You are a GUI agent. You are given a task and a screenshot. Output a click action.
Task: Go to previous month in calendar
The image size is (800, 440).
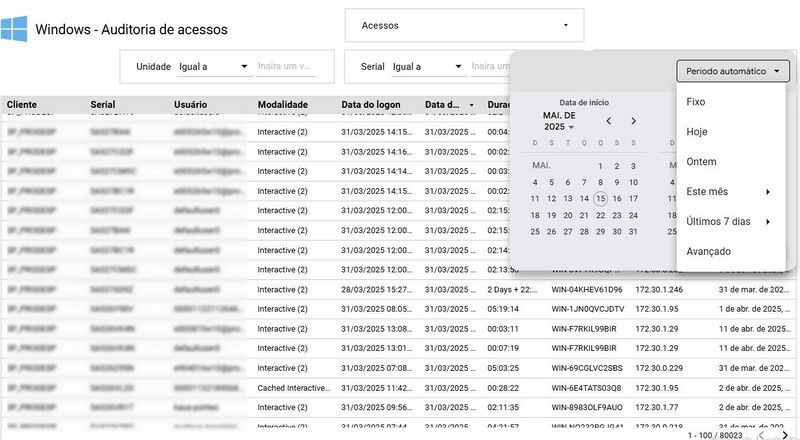608,121
